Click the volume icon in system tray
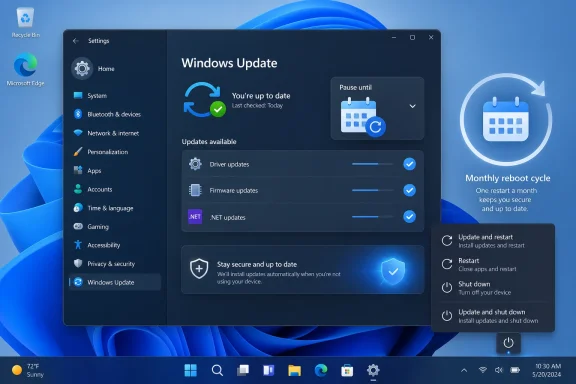Image resolution: width=576 pixels, height=384 pixels. click(498, 370)
